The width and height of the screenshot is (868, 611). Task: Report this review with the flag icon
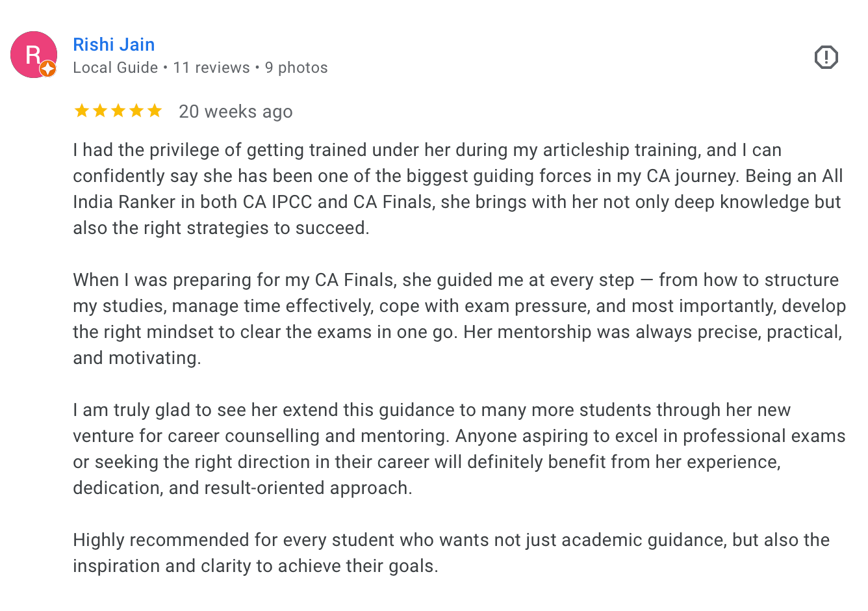pyautogui.click(x=826, y=57)
